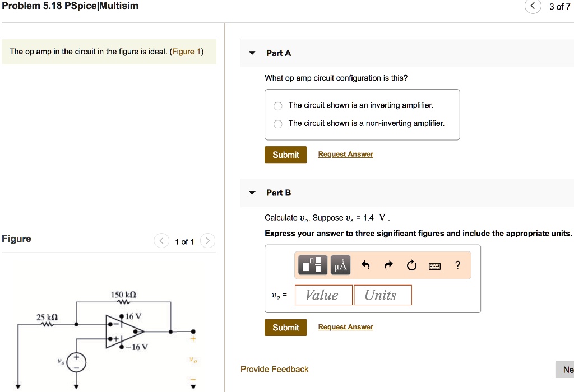Click the Value input field
574x392 pixels.
click(x=323, y=295)
